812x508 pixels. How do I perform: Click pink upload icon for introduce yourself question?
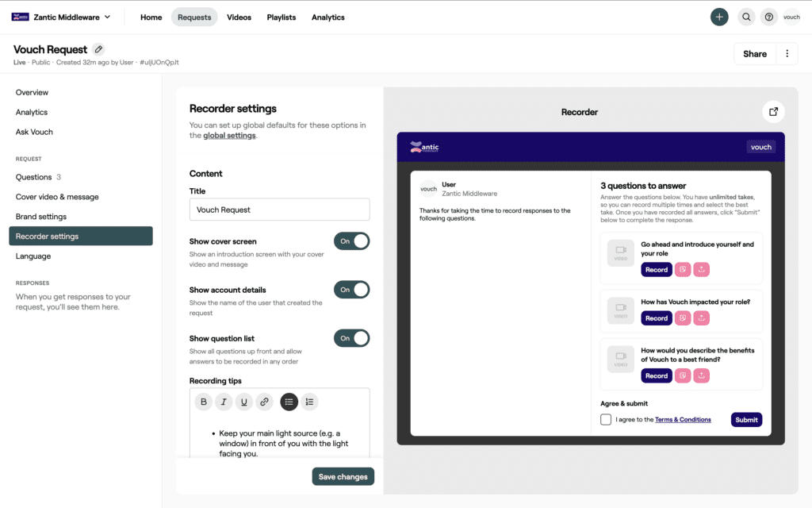pyautogui.click(x=701, y=270)
